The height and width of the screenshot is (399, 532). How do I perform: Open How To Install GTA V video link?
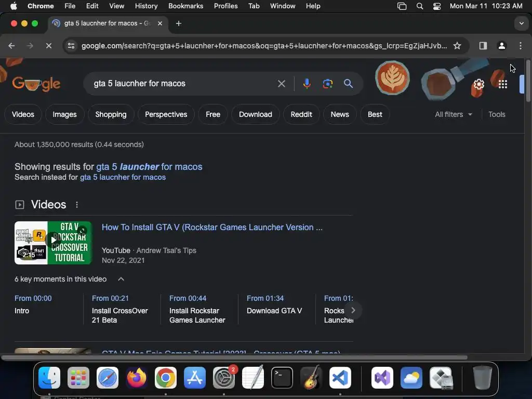(212, 228)
